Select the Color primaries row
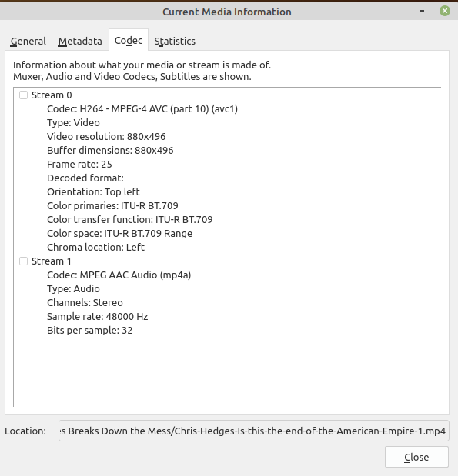Viewport: 458px width, 476px height. [112, 206]
